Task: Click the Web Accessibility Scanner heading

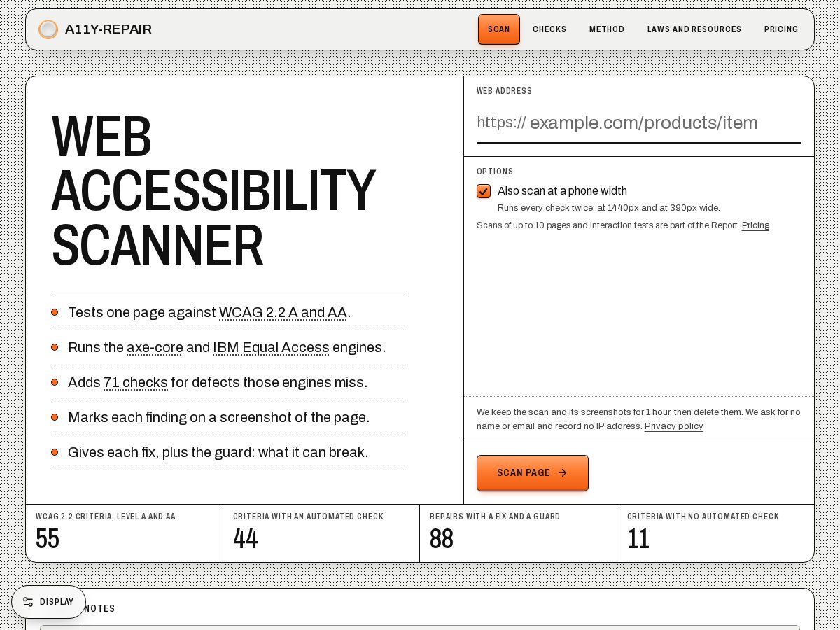Action: coord(213,190)
